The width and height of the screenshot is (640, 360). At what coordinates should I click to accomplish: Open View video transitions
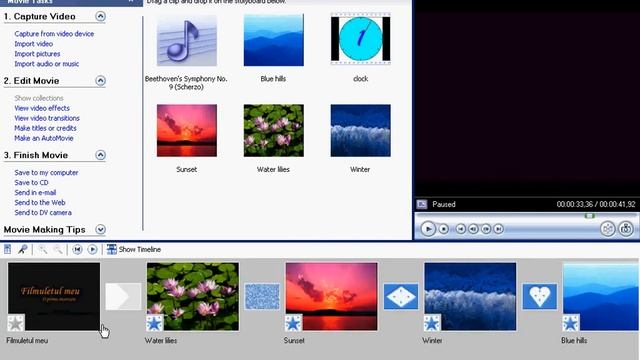click(x=47, y=118)
